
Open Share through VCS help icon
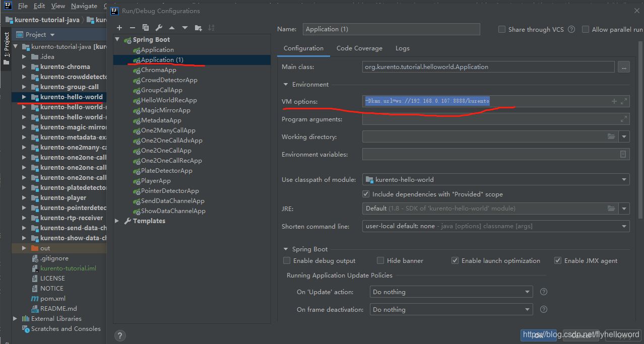tap(571, 29)
